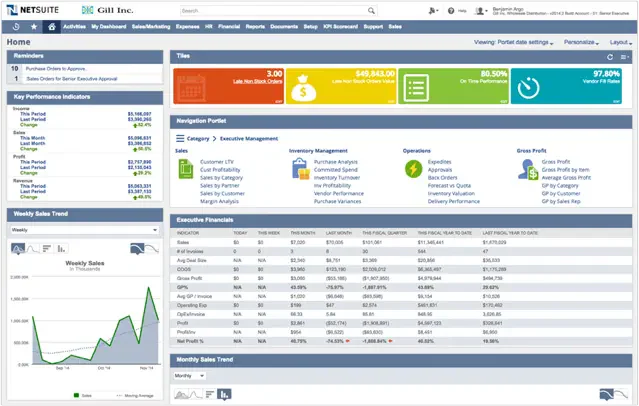This screenshot has width=639, height=406.
Task: Expand Viewing Portlet date settings
Action: [513, 42]
